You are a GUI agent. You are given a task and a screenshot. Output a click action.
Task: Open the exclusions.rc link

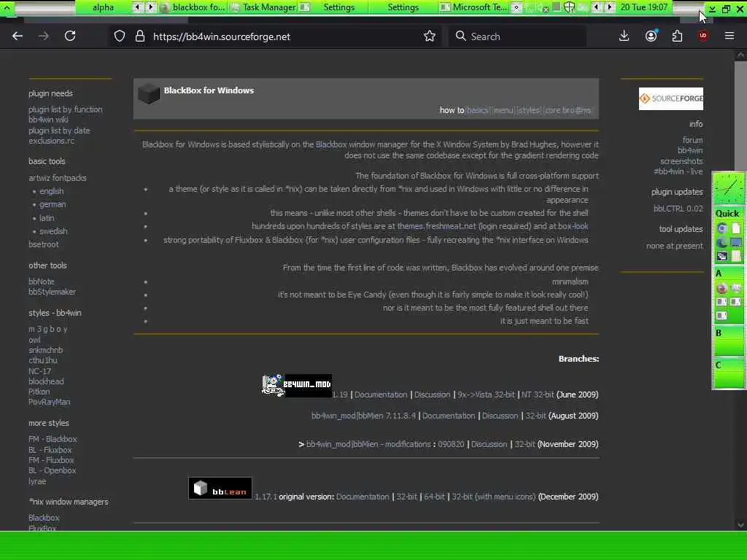52,141
